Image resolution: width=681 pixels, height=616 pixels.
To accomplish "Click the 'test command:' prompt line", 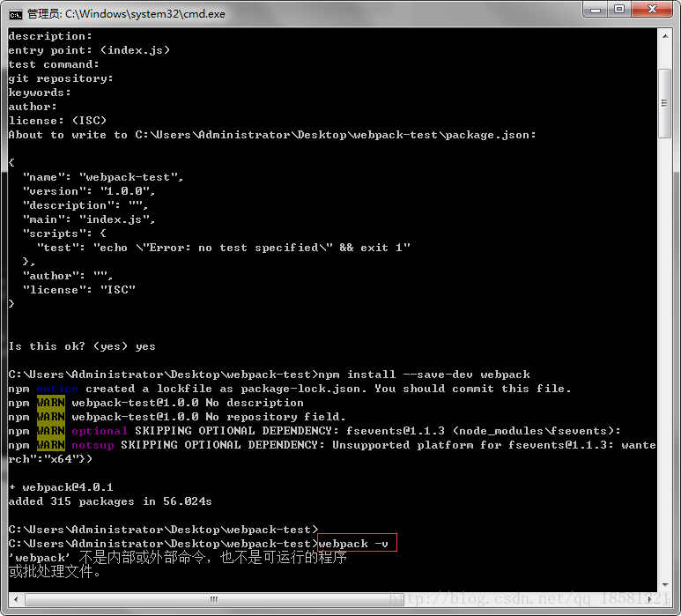I will coord(54,64).
